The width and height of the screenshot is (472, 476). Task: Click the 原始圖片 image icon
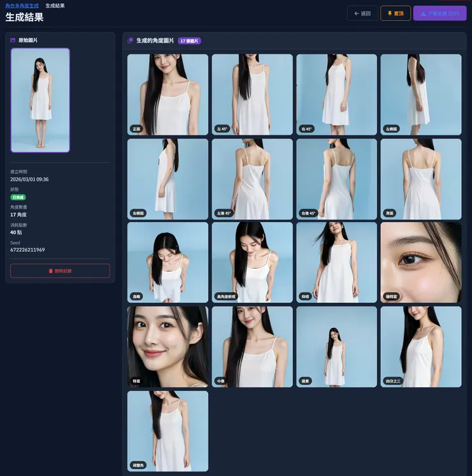[13, 40]
